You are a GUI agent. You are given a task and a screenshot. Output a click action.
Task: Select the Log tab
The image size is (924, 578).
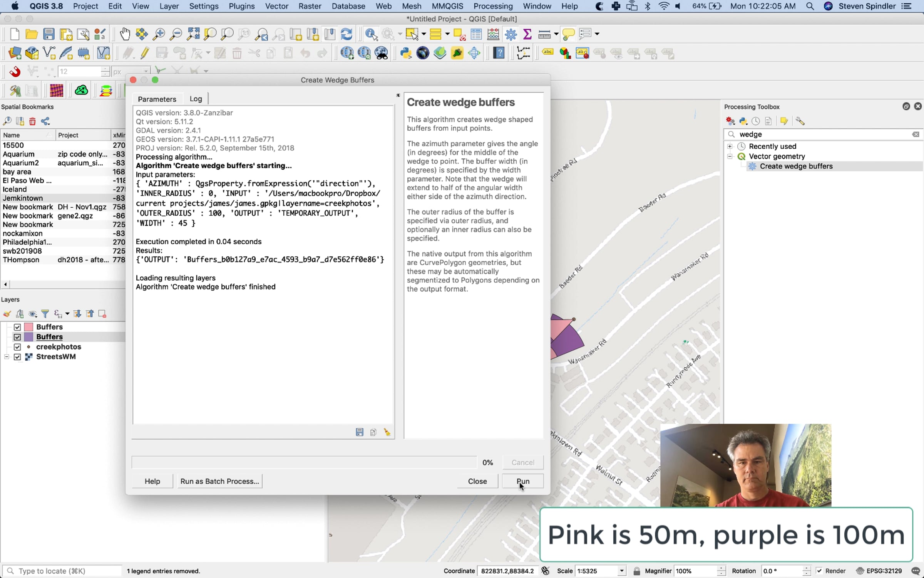click(x=196, y=99)
